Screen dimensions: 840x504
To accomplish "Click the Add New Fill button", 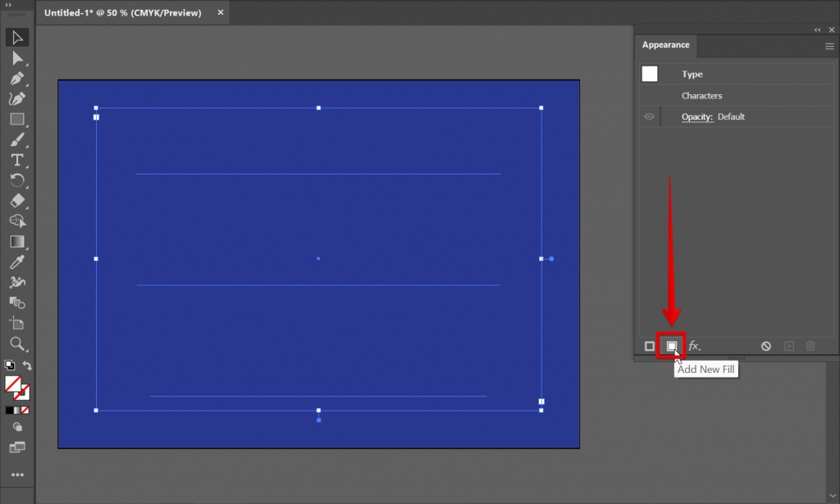I will [672, 345].
